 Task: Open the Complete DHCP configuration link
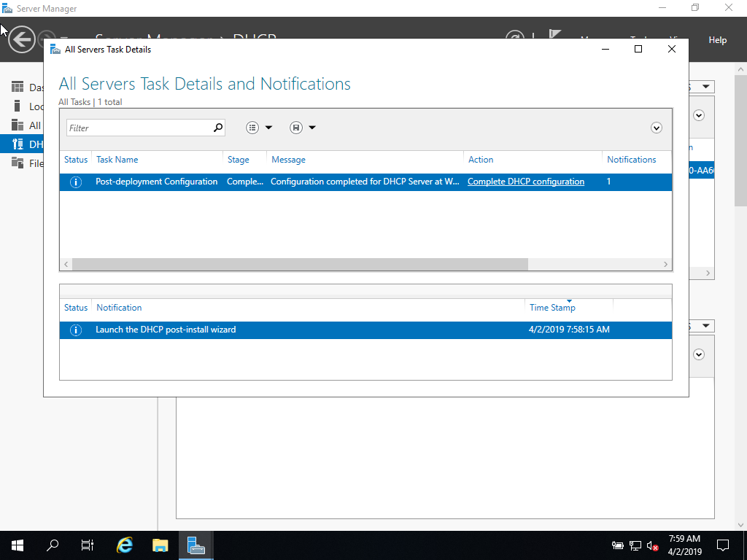click(x=526, y=182)
